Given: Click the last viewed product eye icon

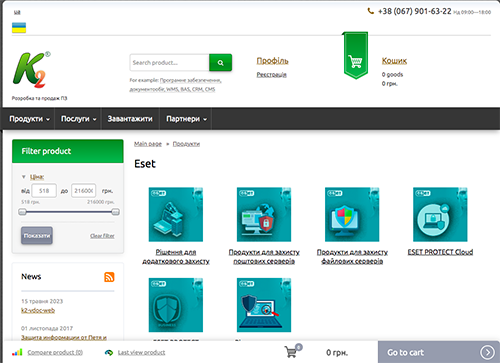Looking at the screenshot, I should pos(109,352).
